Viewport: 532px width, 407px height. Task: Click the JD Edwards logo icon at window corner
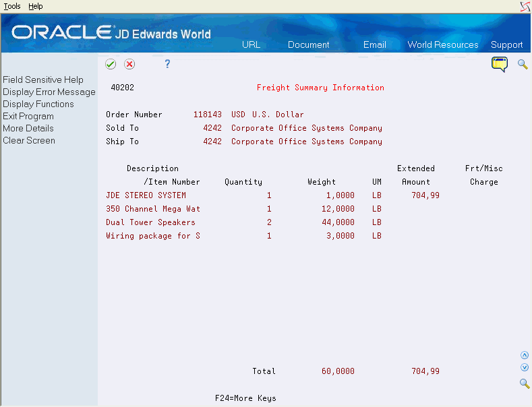pos(525,6)
